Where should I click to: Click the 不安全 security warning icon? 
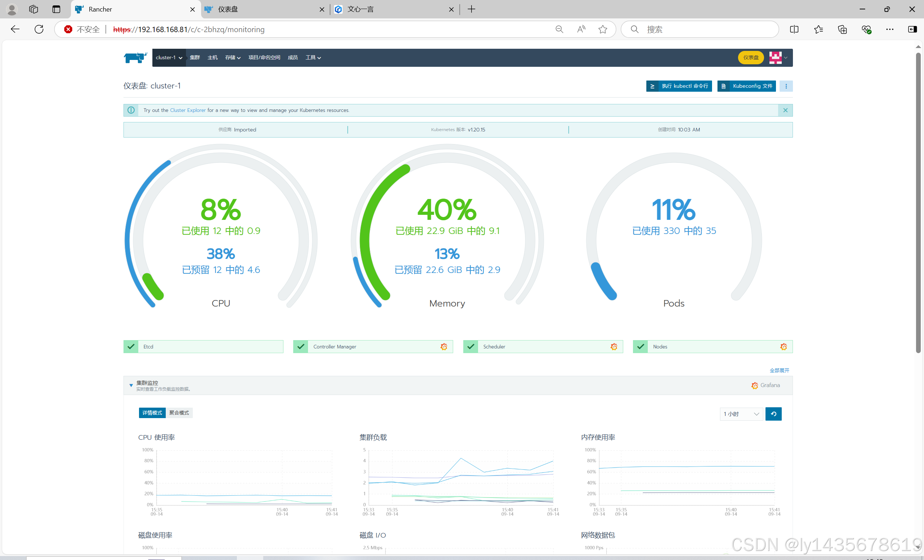point(68,29)
